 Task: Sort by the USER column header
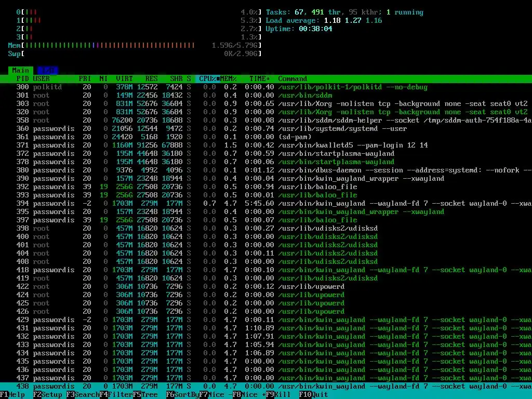42,79
